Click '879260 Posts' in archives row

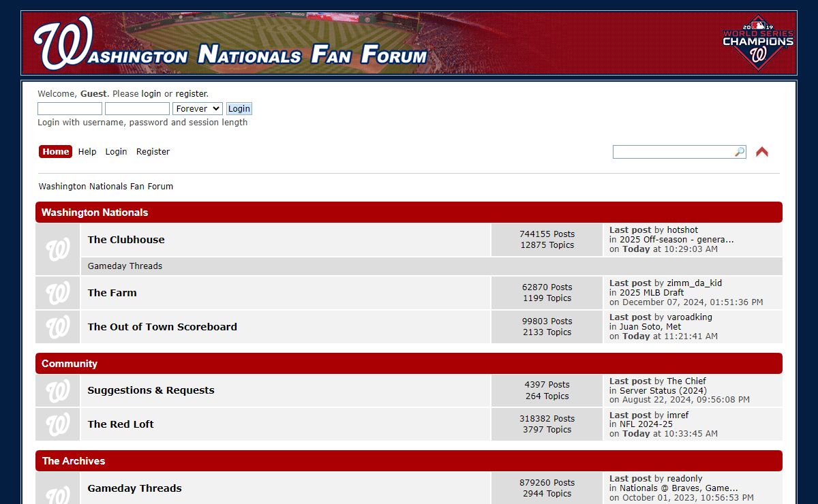pyautogui.click(x=547, y=483)
